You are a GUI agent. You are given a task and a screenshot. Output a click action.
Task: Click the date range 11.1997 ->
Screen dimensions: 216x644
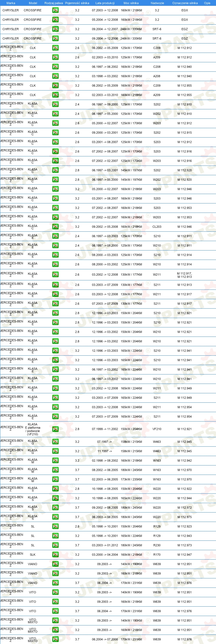[x=105, y=451]
